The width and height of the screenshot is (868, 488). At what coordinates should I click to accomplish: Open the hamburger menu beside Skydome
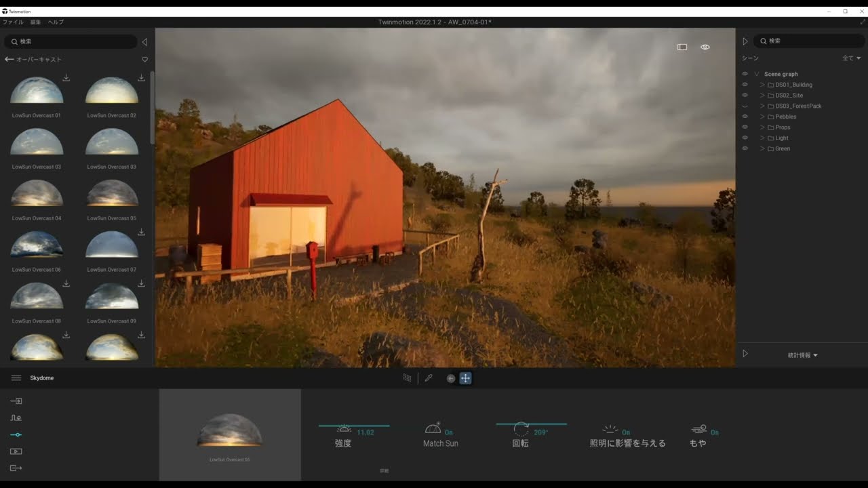pyautogui.click(x=16, y=378)
